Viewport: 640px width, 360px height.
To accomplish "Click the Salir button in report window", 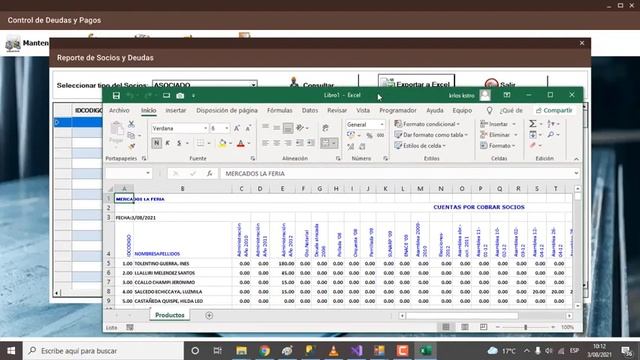I will [x=500, y=84].
